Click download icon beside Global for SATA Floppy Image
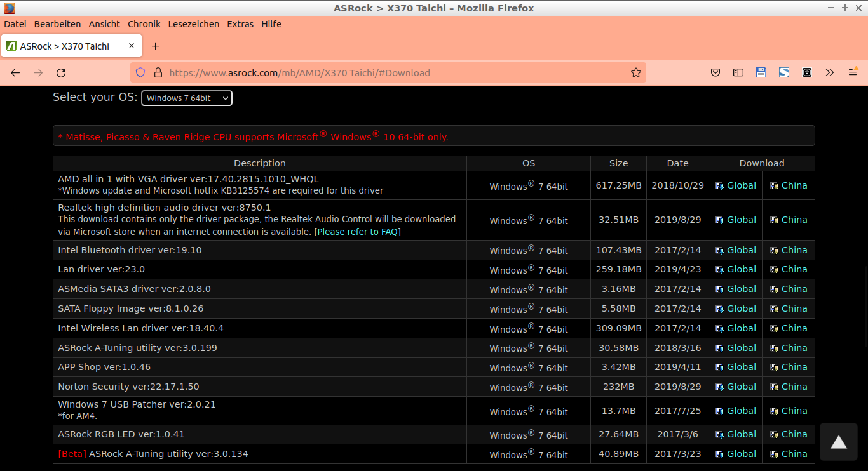The height and width of the screenshot is (471, 868). click(719, 309)
